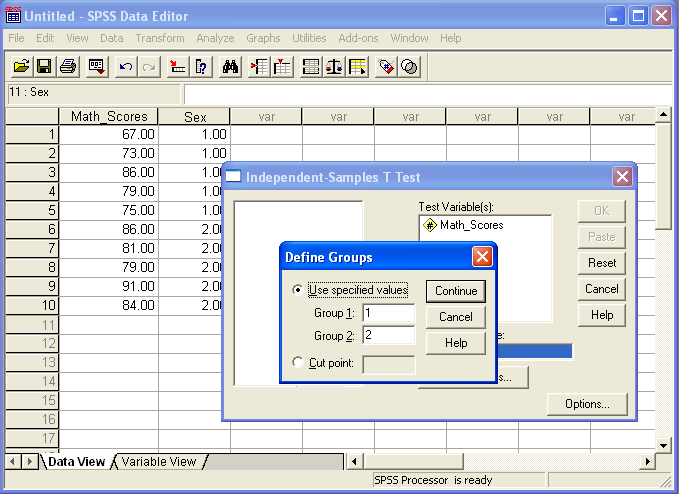Click Cancel in Define Groups dialog
Viewport: 679px width, 494px height.
click(x=456, y=317)
